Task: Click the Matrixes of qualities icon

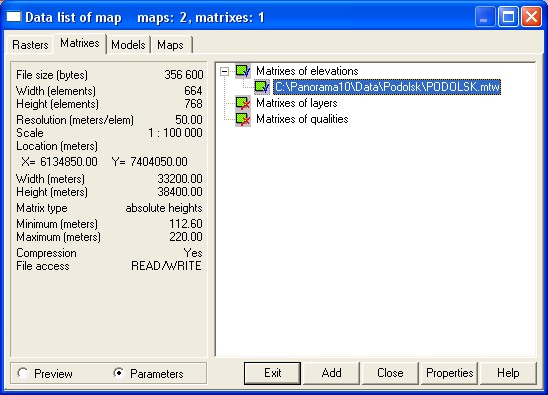Action: click(x=243, y=119)
